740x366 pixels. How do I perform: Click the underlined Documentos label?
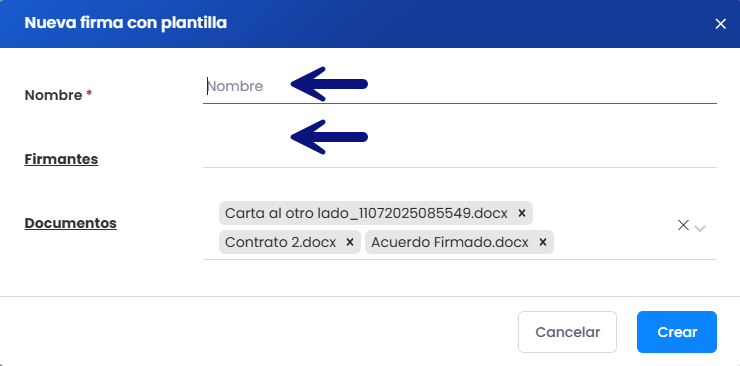click(x=70, y=223)
